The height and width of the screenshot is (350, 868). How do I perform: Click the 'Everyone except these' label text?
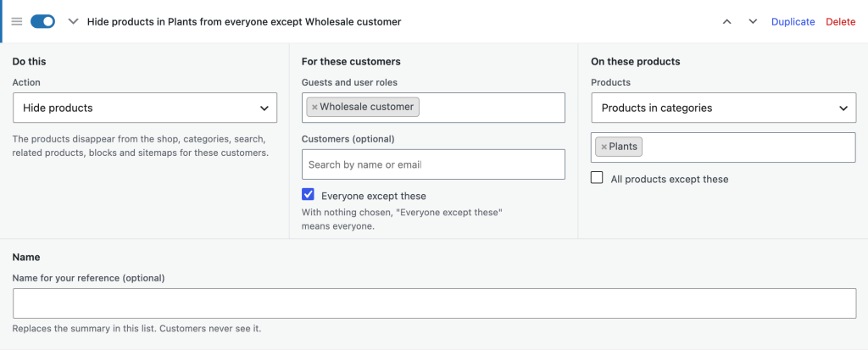tap(374, 196)
